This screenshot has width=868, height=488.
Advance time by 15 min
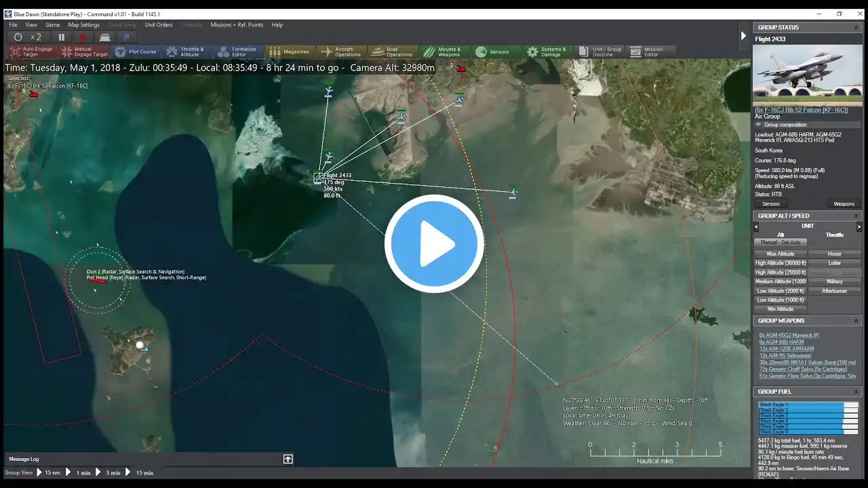[140, 472]
